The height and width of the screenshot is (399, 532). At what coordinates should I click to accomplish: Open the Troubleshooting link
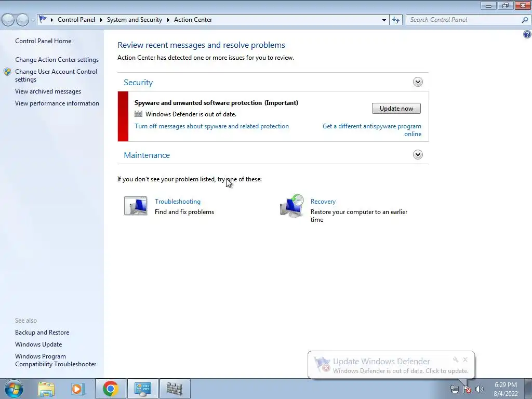point(178,202)
